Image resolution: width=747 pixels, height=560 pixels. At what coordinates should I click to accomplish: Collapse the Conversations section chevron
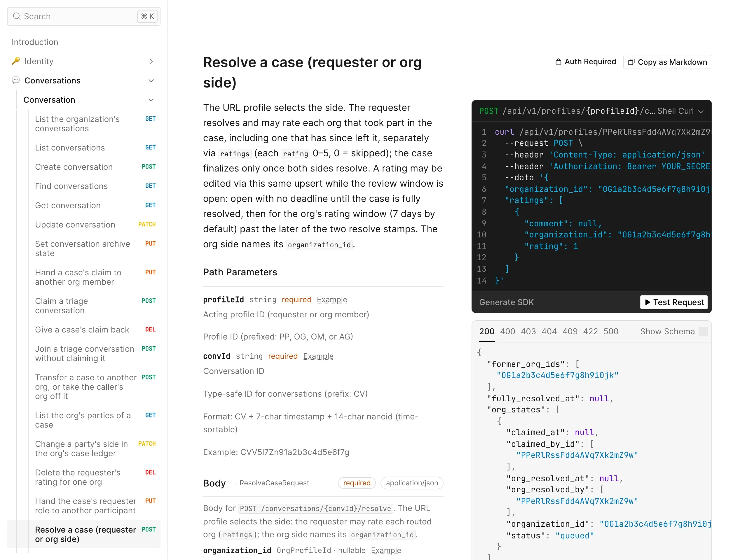click(151, 80)
